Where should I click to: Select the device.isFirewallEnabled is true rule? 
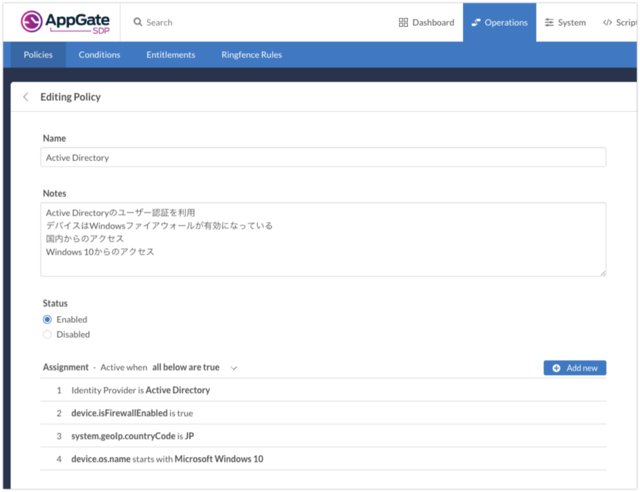[x=323, y=413]
